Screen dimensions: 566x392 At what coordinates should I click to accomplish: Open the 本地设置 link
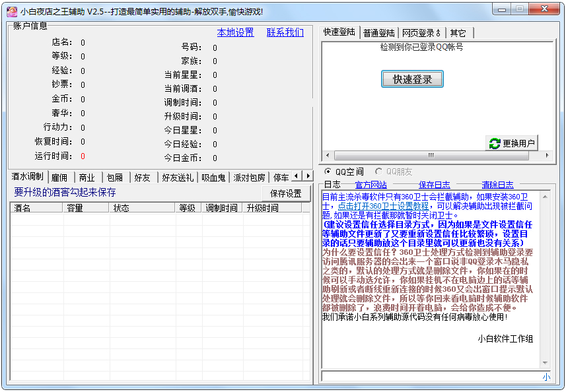235,32
